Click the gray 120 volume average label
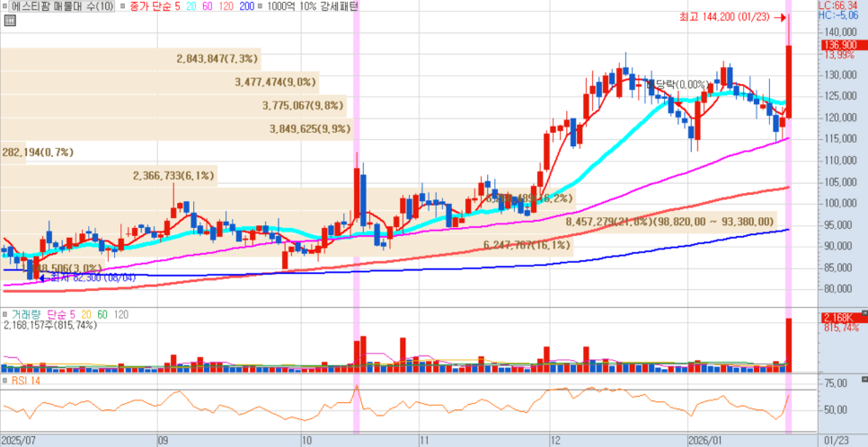Image resolution: width=868 pixels, height=447 pixels. tap(121, 314)
